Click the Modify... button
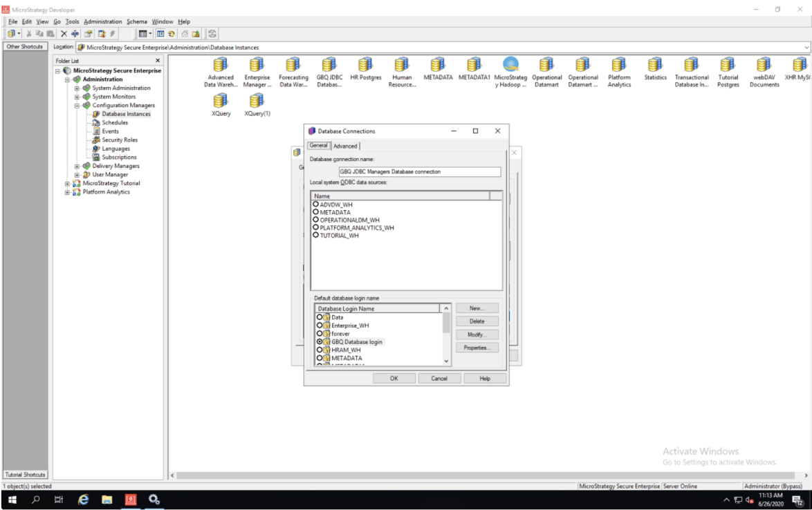The image size is (812, 510). tap(477, 334)
